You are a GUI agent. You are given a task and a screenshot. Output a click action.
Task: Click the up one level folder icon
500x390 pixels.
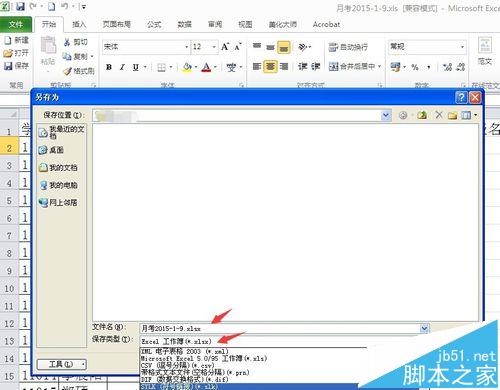pos(422,115)
